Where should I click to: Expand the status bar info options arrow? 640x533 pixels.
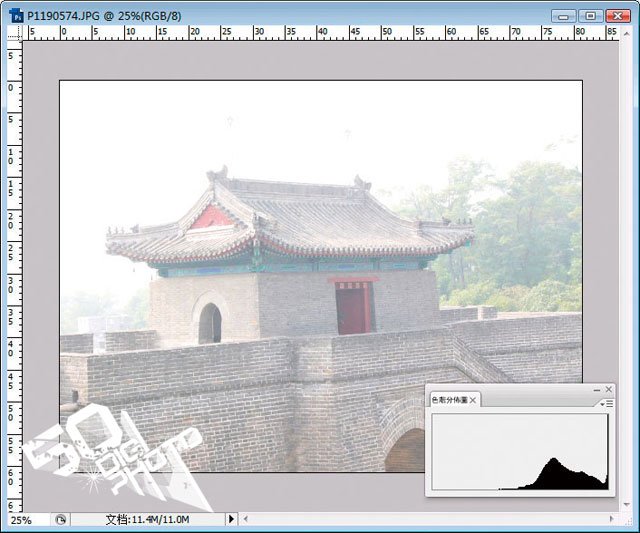click(231, 519)
